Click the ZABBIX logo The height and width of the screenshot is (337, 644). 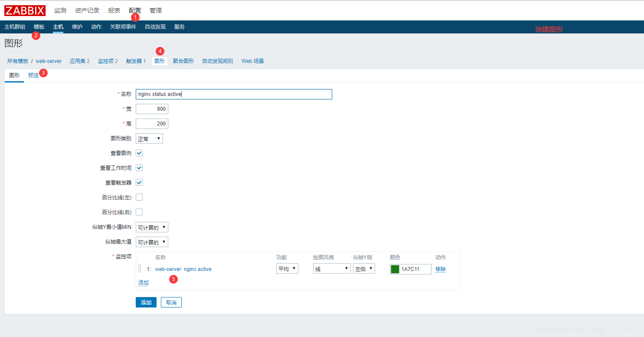click(x=25, y=10)
